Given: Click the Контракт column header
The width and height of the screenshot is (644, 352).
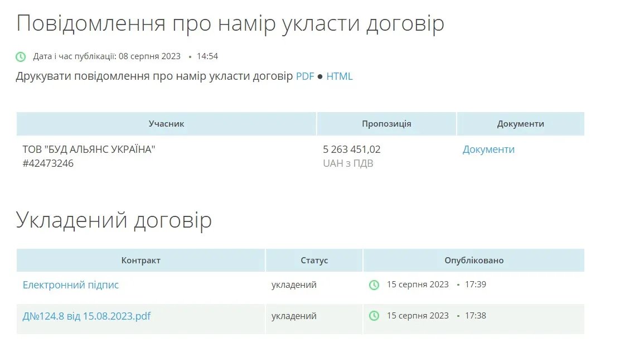Looking at the screenshot, I should click(x=141, y=261).
